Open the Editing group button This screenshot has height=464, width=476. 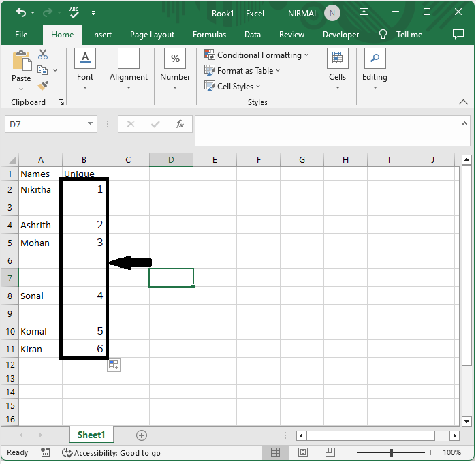coord(375,69)
